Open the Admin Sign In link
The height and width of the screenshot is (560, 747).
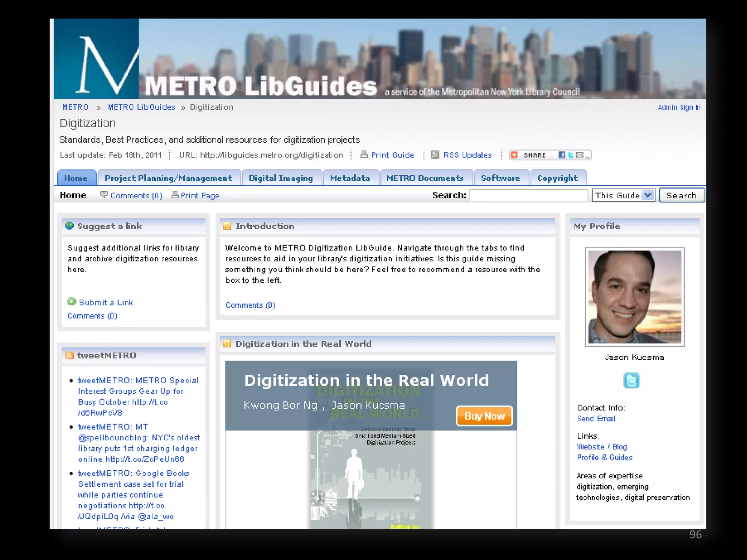pyautogui.click(x=679, y=107)
